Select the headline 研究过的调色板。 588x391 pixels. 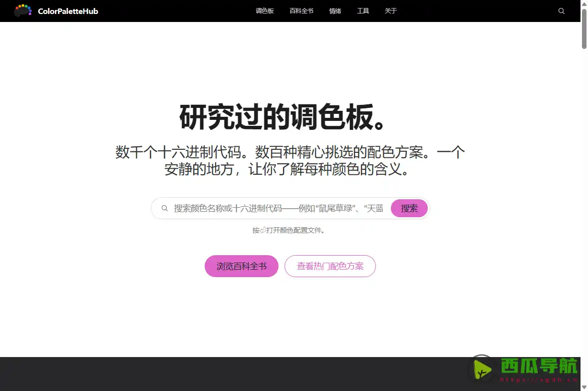tap(283, 117)
